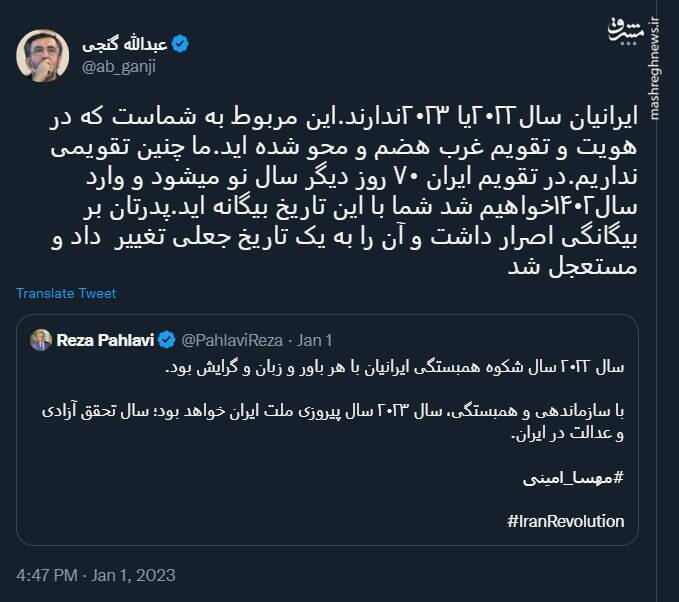679x602 pixels.
Task: Open the عبدالله گنجی display name
Action: 127,44
